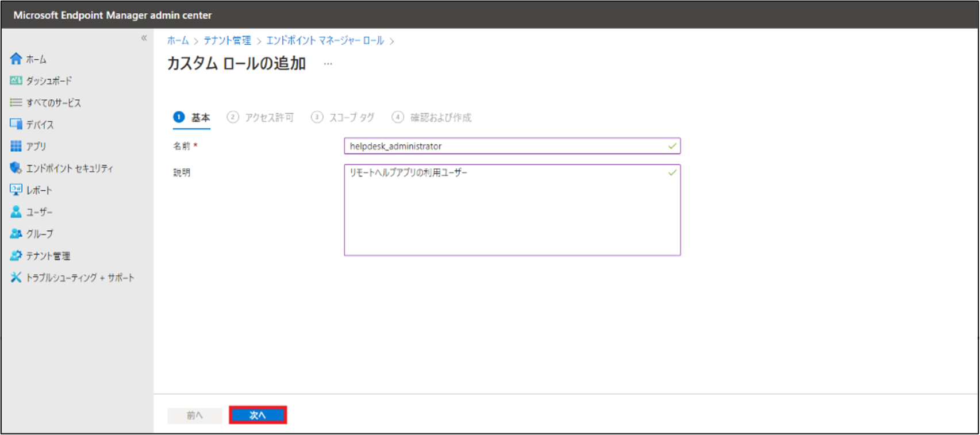Click the Home (ホーム) house icon in sidebar
Image resolution: width=980 pixels, height=435 pixels.
[x=16, y=59]
